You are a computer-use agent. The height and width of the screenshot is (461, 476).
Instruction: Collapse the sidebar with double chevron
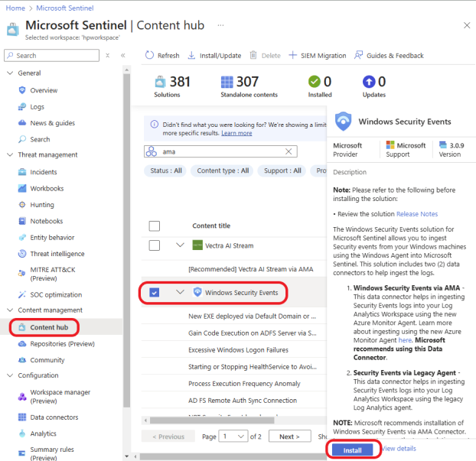pos(122,55)
